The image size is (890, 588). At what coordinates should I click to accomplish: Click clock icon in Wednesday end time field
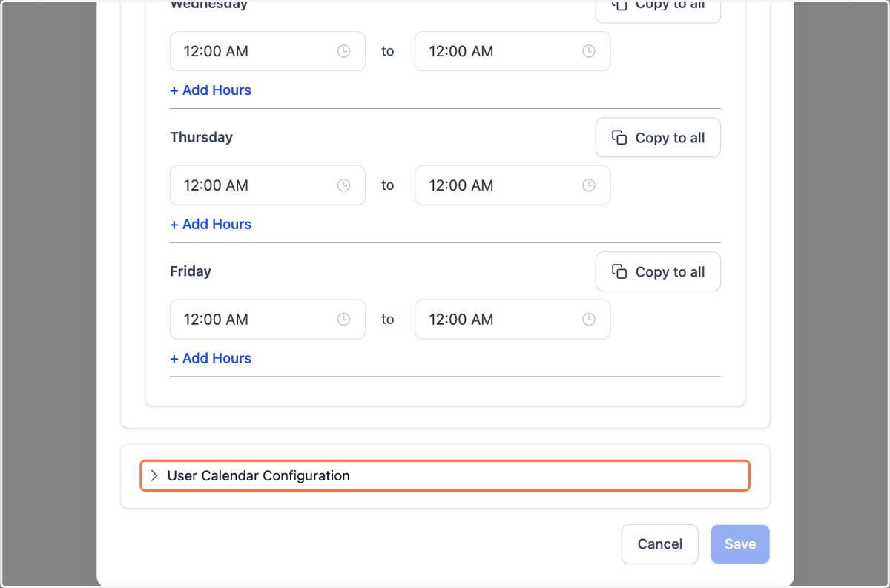tap(588, 51)
